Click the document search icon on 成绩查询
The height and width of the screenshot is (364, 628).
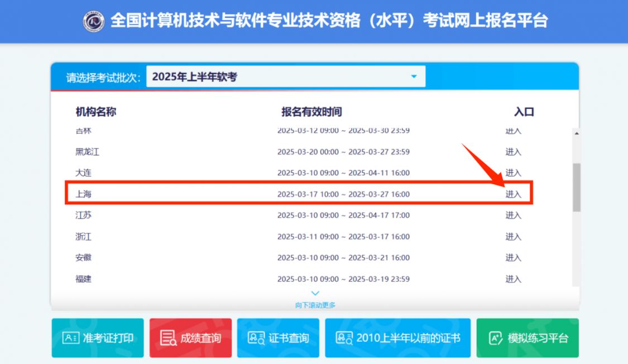click(168, 338)
